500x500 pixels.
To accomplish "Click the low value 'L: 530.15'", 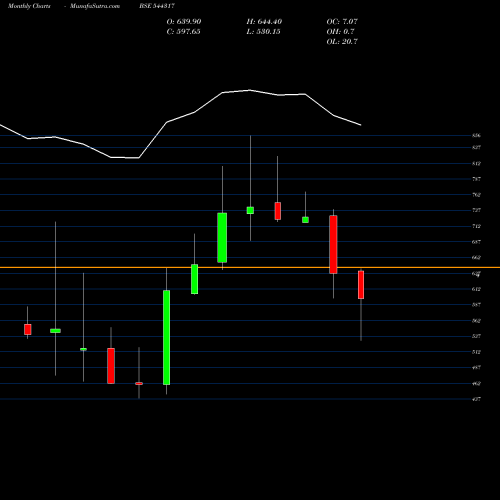I will (x=263, y=32).
